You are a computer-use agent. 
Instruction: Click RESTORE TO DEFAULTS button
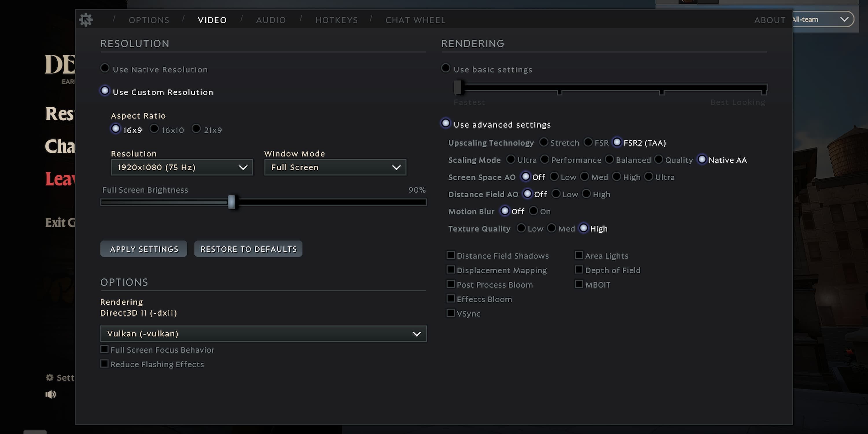pos(248,249)
